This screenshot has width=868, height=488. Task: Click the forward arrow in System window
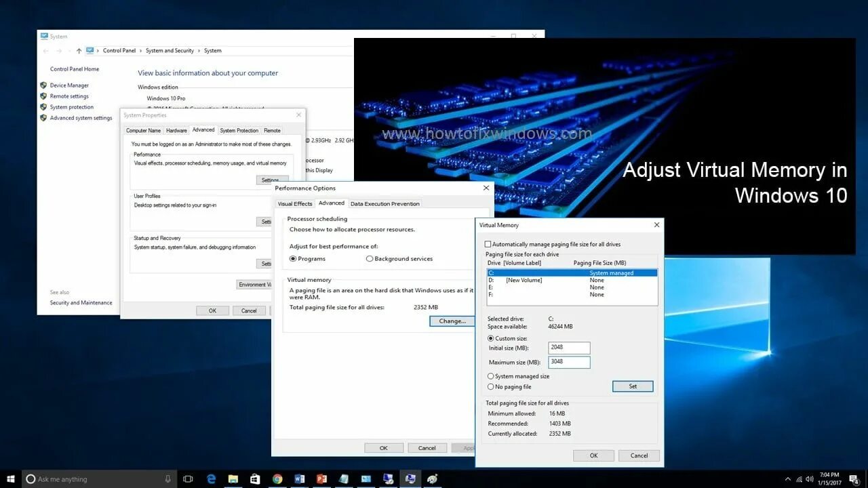coord(60,51)
